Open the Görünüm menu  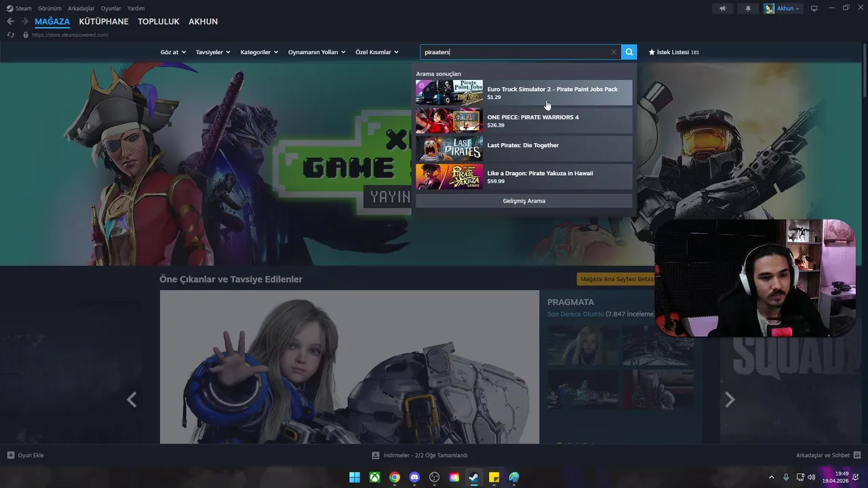[50, 8]
